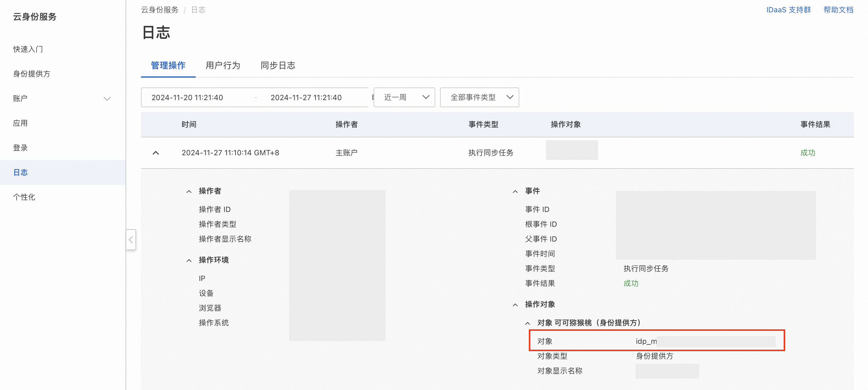Screen dimensions: 868x390
Task: Click the 事件结果 column header
Action: (x=815, y=124)
